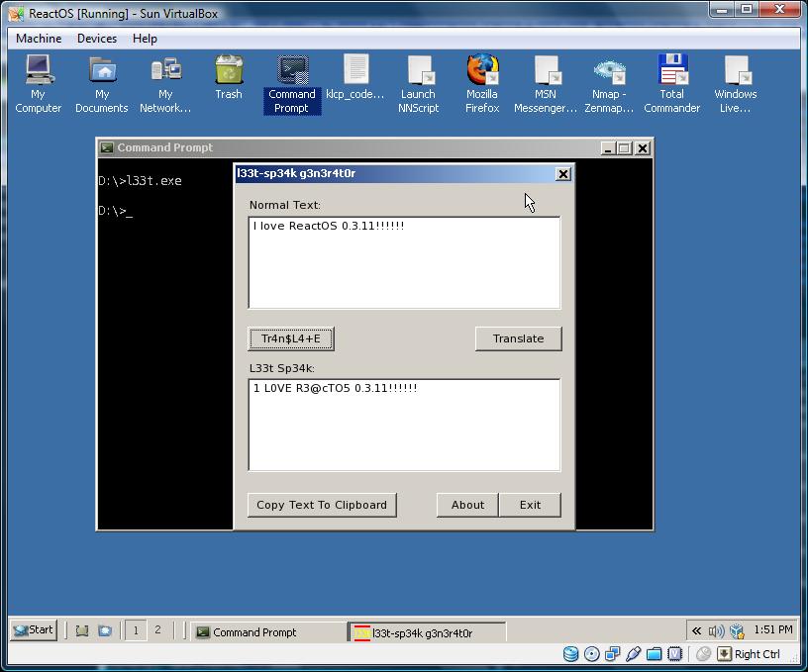Switch to virtual desktop 2
The image size is (808, 672).
pos(157,629)
